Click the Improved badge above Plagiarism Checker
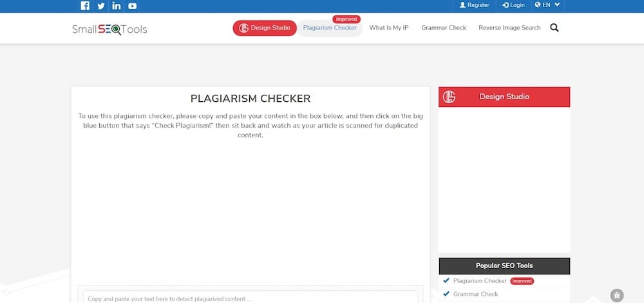Screen dimensions: 644x303 coord(346,19)
